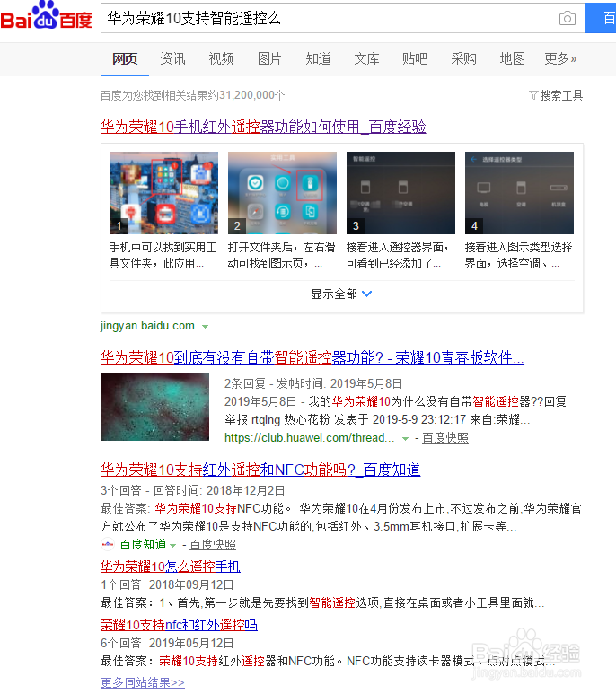Expand 显示全部 to show all steps

coord(341,294)
